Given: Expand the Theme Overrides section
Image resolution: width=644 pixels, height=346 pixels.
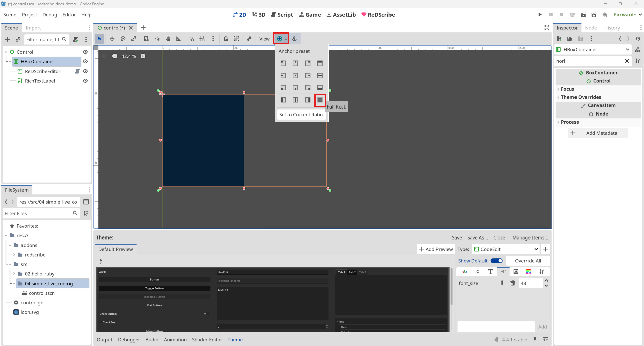Looking at the screenshot, I should pyautogui.click(x=598, y=97).
